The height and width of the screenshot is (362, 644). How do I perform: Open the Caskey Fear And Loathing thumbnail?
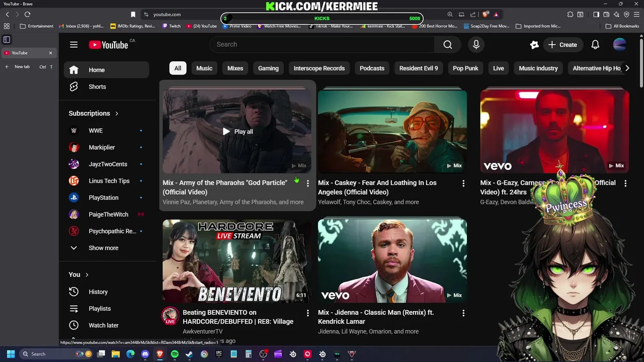(392, 131)
